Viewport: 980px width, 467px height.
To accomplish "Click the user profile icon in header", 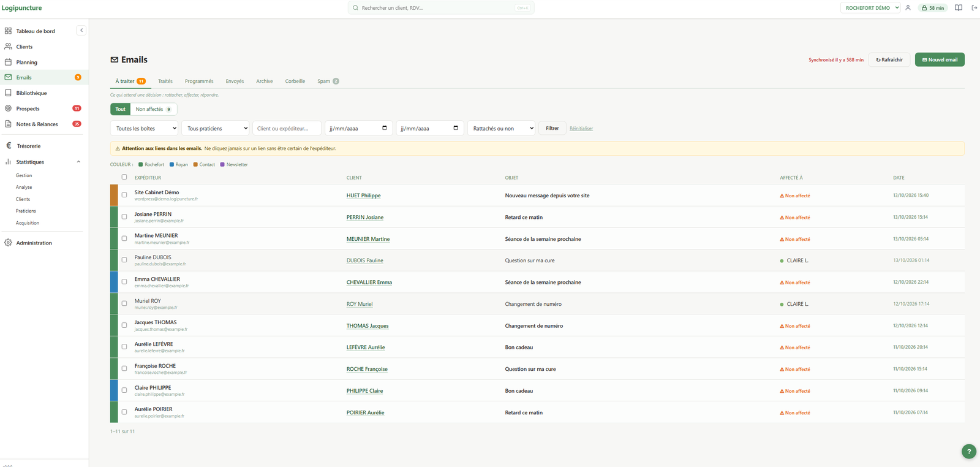I will click(x=908, y=8).
